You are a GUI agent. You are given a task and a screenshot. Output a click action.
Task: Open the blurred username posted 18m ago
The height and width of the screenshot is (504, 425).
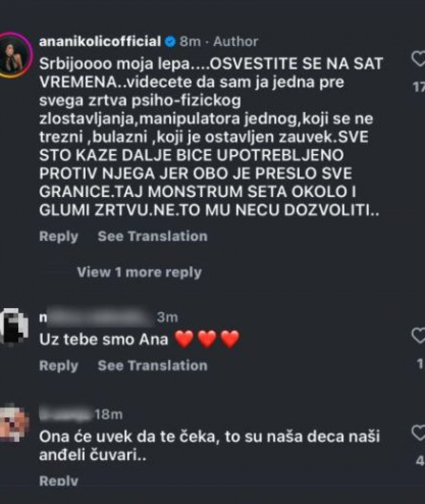coord(65,414)
